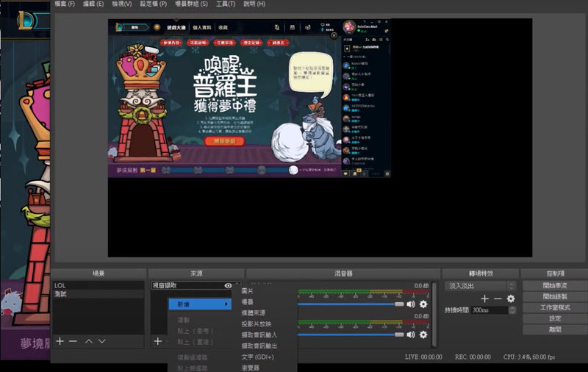Click the 來源 panel header

coord(196,273)
